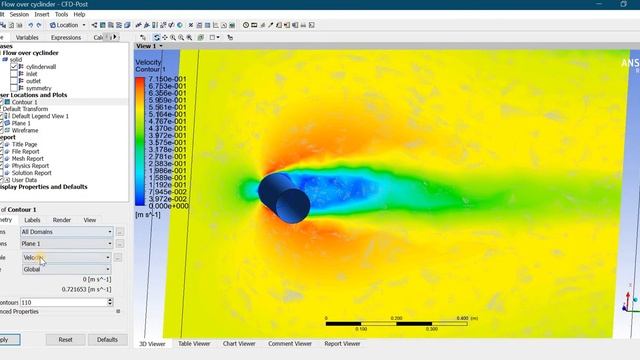Click the Defaults button
Viewport: 640px width, 360px height.
point(107,340)
